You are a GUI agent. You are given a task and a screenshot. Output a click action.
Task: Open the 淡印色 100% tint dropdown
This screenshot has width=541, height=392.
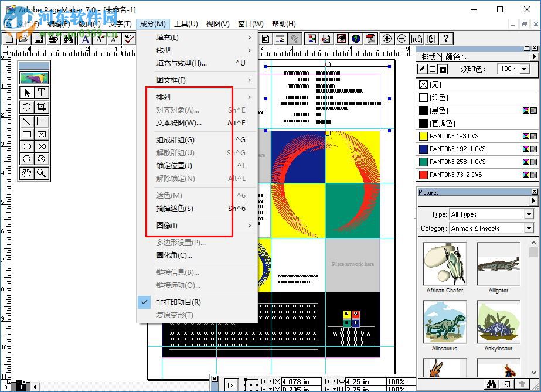[525, 69]
